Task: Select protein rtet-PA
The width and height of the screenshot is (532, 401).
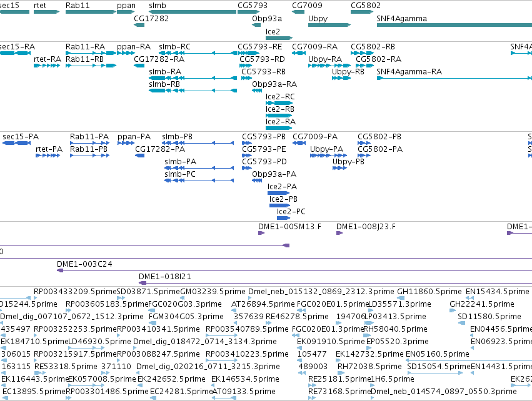Action: 48,156
